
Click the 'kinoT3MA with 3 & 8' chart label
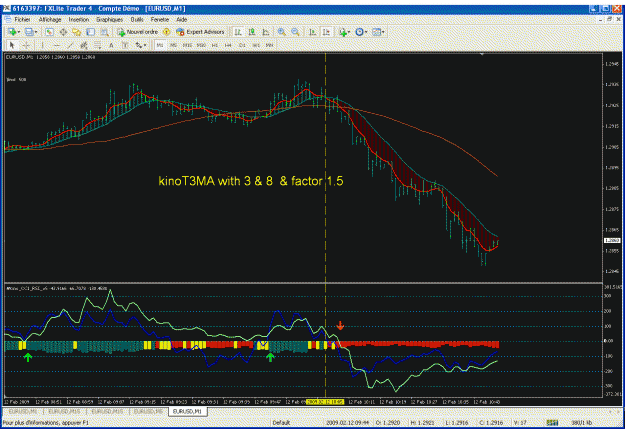(251, 181)
